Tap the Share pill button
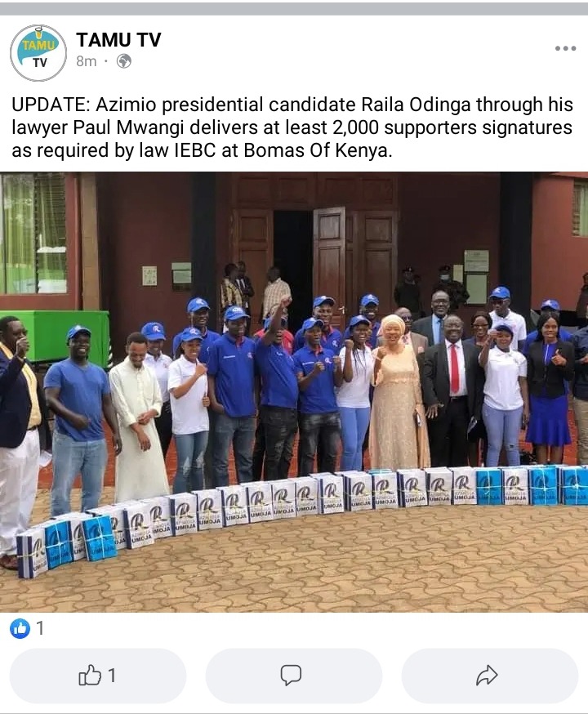This screenshot has height=714, width=588. coord(490,676)
